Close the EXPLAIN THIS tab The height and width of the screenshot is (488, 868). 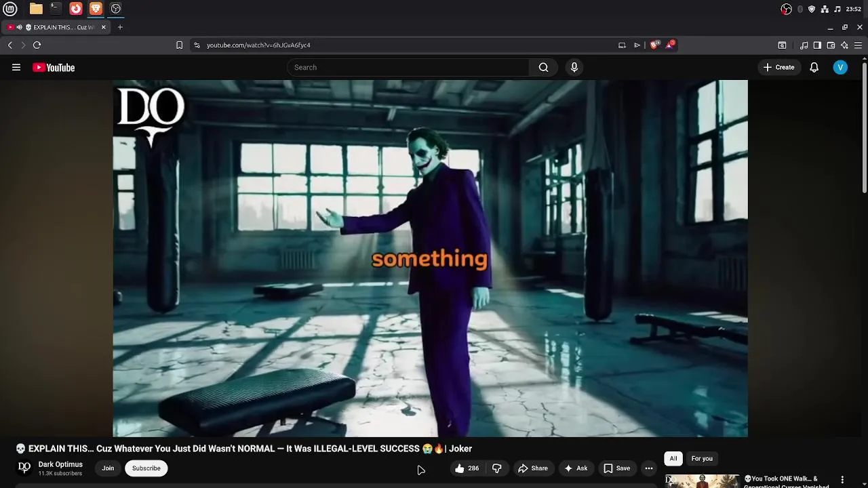click(x=104, y=27)
